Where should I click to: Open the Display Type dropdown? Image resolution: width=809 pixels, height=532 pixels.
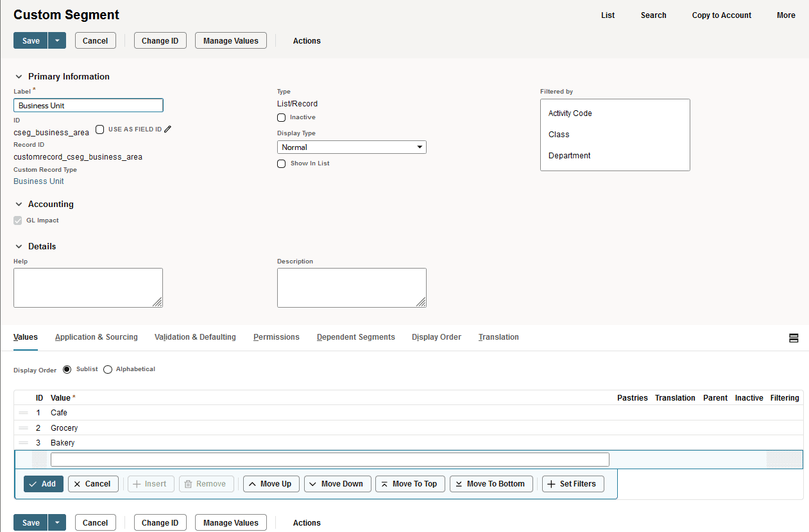[352, 147]
